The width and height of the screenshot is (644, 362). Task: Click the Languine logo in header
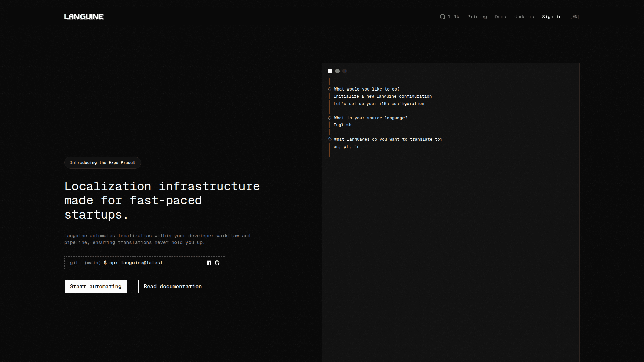coord(84,17)
